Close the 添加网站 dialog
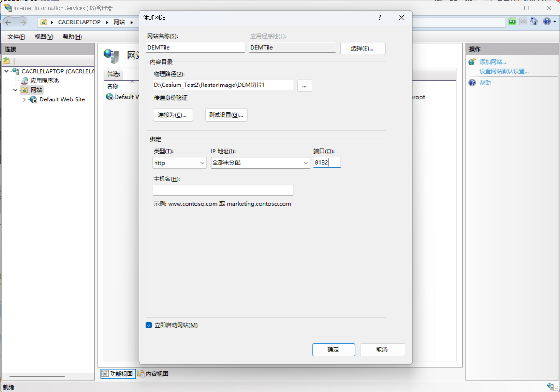Image resolution: width=560 pixels, height=392 pixels. (x=401, y=17)
